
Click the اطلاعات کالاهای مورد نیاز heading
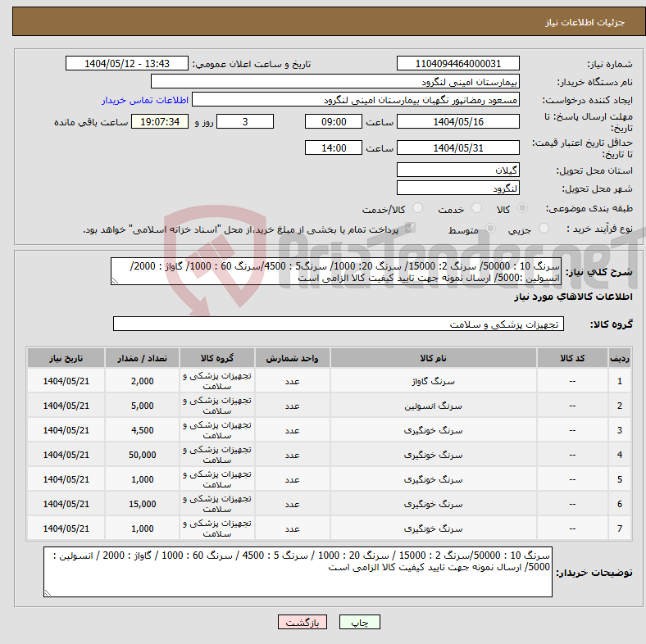pos(573,297)
